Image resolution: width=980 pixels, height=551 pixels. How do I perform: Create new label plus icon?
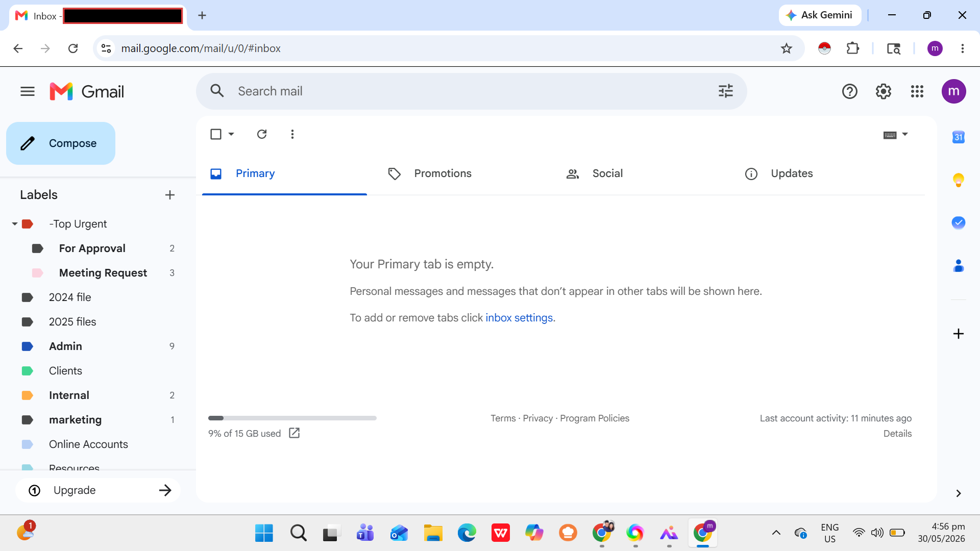point(170,195)
